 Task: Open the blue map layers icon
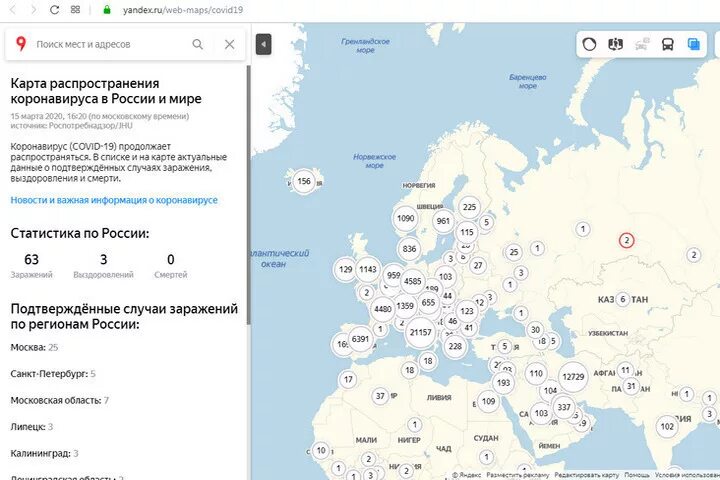693,44
